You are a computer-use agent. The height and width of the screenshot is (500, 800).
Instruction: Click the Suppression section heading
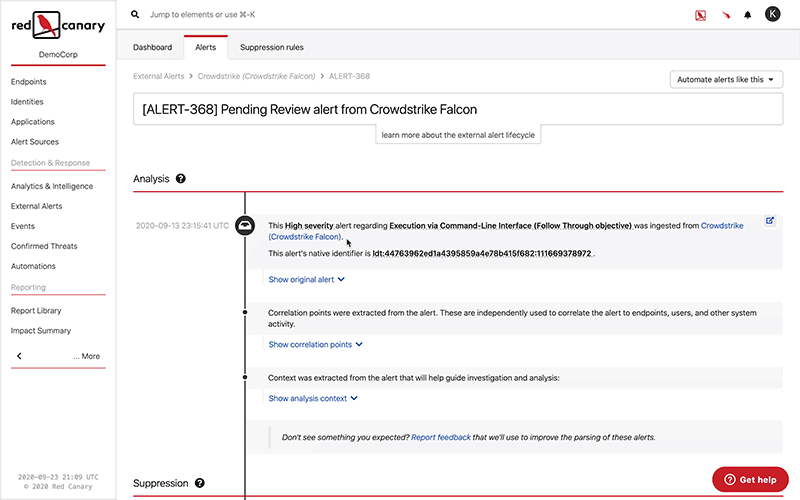pos(161,483)
